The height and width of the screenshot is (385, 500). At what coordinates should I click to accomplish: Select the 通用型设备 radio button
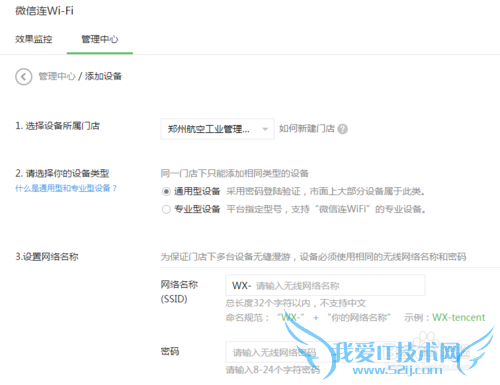(x=166, y=192)
